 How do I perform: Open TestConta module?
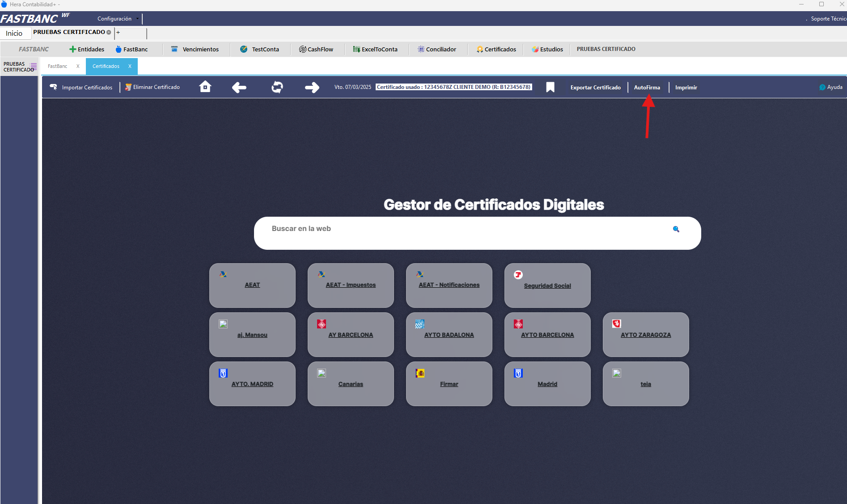coord(259,49)
